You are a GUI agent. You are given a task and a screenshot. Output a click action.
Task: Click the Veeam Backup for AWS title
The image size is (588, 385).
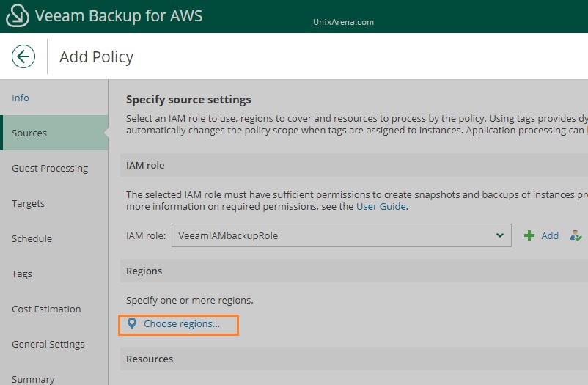coord(119,15)
